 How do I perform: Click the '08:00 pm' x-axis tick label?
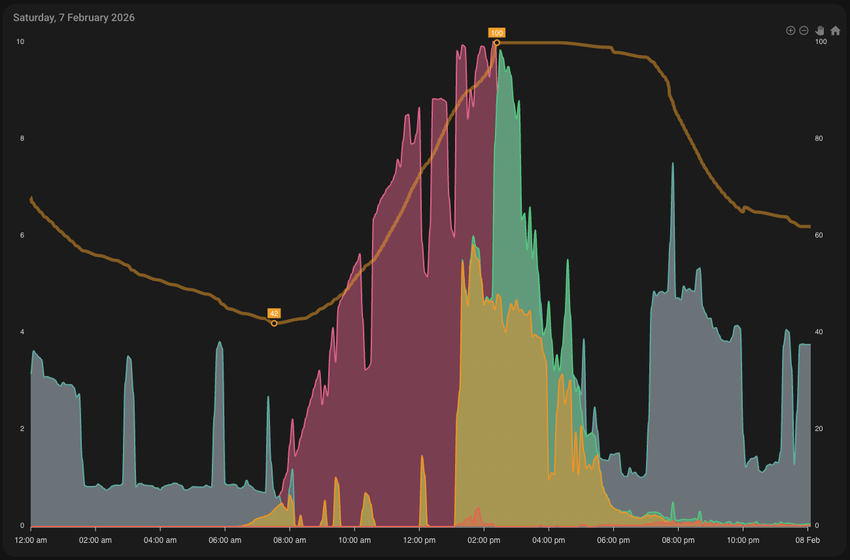(678, 540)
